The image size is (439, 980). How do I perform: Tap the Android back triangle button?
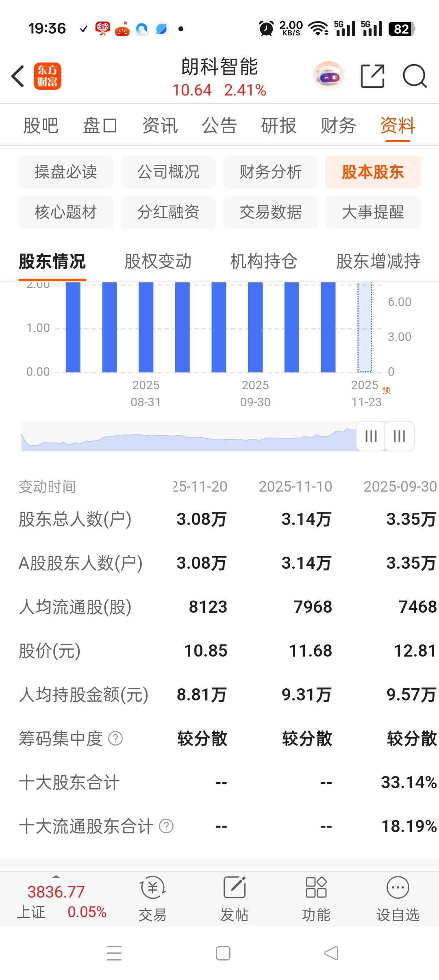click(x=331, y=953)
